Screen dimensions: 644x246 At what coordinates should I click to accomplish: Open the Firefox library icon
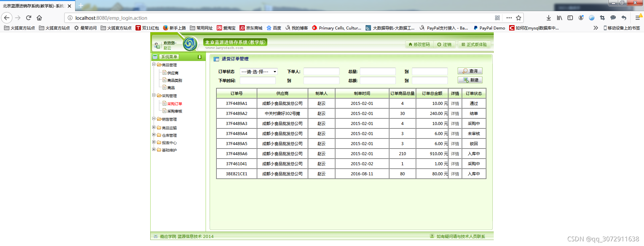[x=559, y=18]
